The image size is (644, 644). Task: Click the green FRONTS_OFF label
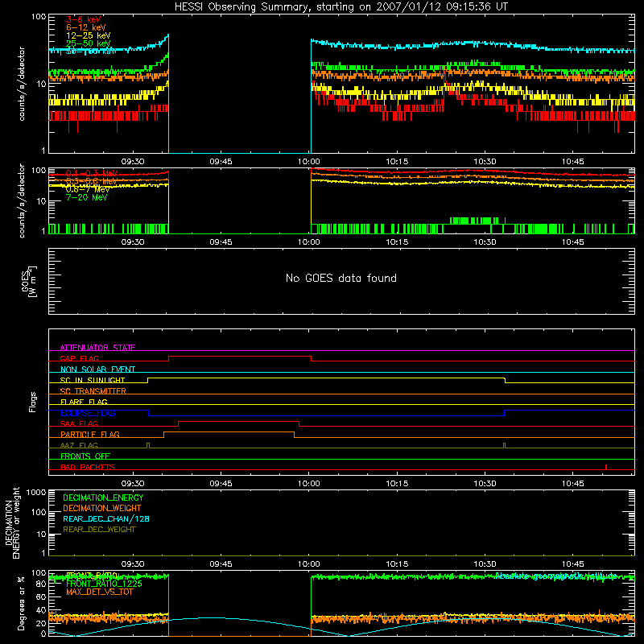tap(85, 456)
